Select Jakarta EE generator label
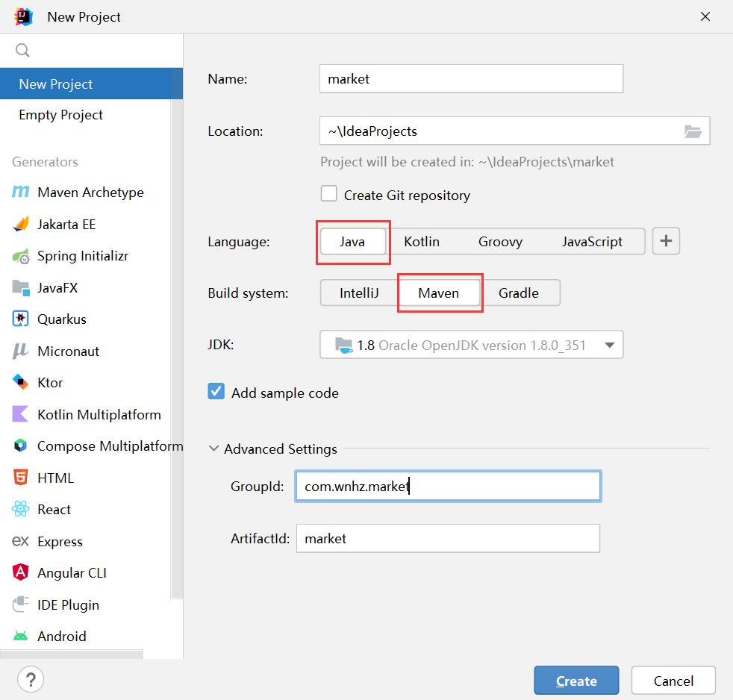Image resolution: width=733 pixels, height=700 pixels. click(x=66, y=225)
